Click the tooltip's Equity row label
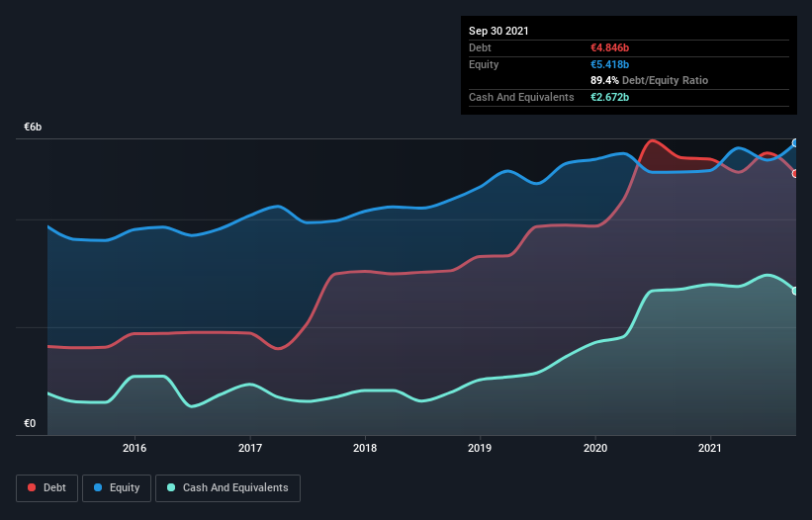 484,64
